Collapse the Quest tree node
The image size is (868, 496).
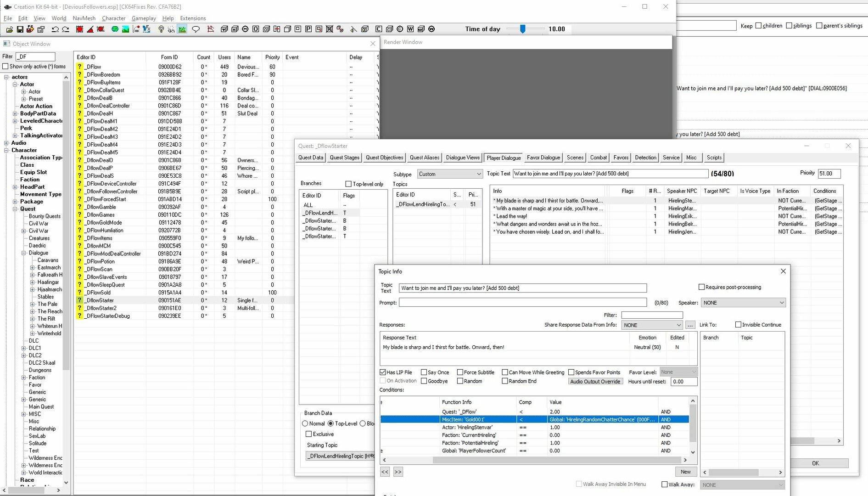(x=15, y=209)
